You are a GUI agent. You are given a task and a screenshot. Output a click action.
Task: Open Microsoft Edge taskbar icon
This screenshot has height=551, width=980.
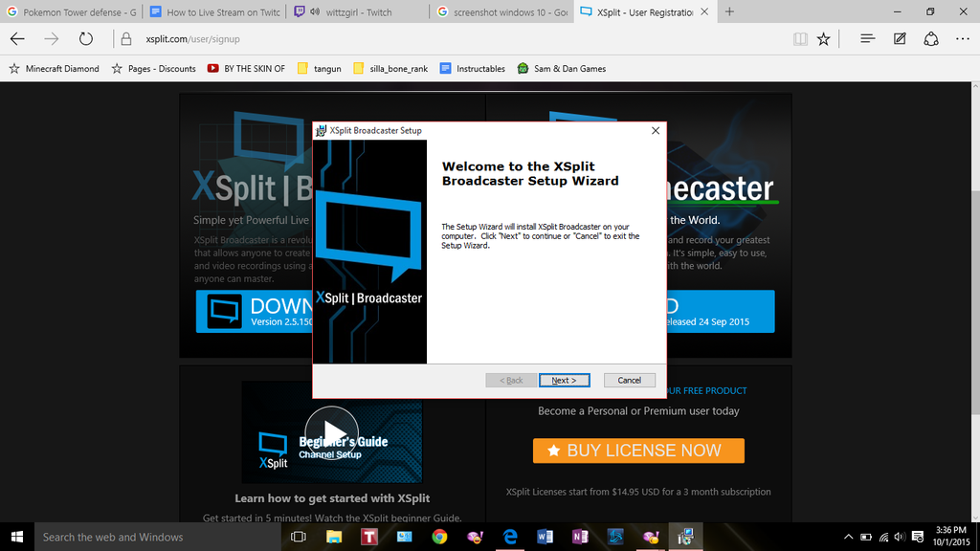[x=510, y=537]
